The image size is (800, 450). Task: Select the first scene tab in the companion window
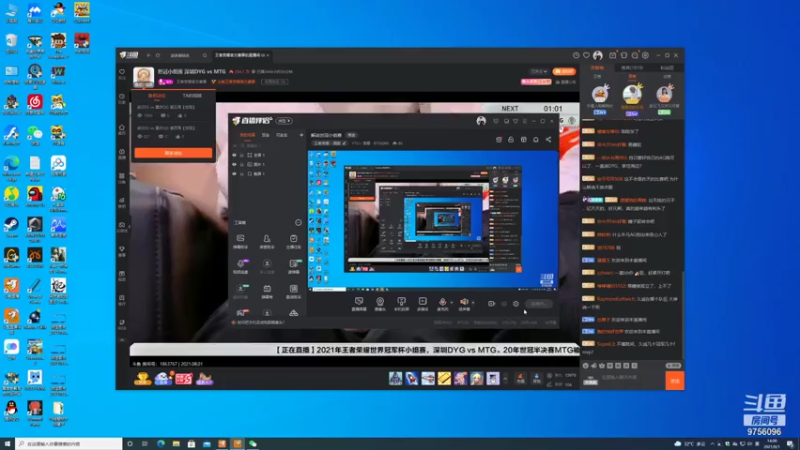[x=247, y=135]
